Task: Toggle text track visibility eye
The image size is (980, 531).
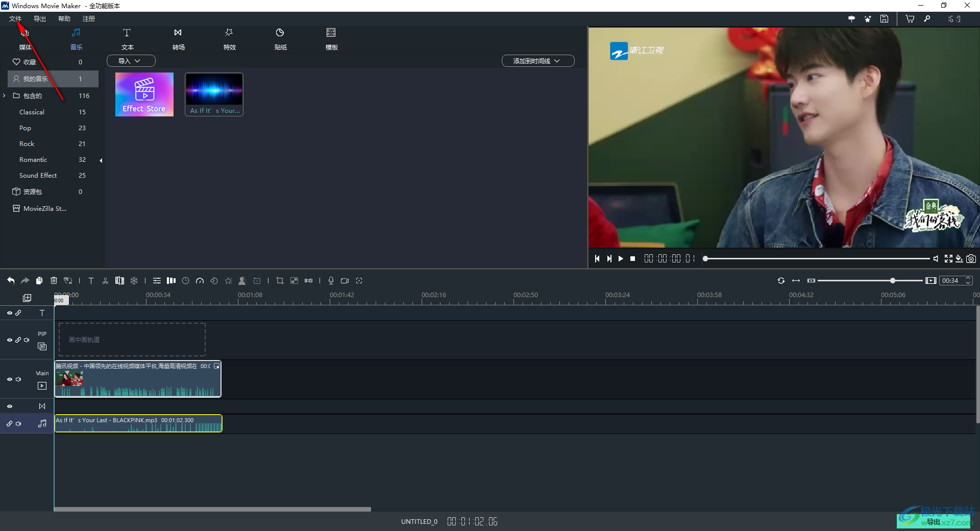Action: 9,313
